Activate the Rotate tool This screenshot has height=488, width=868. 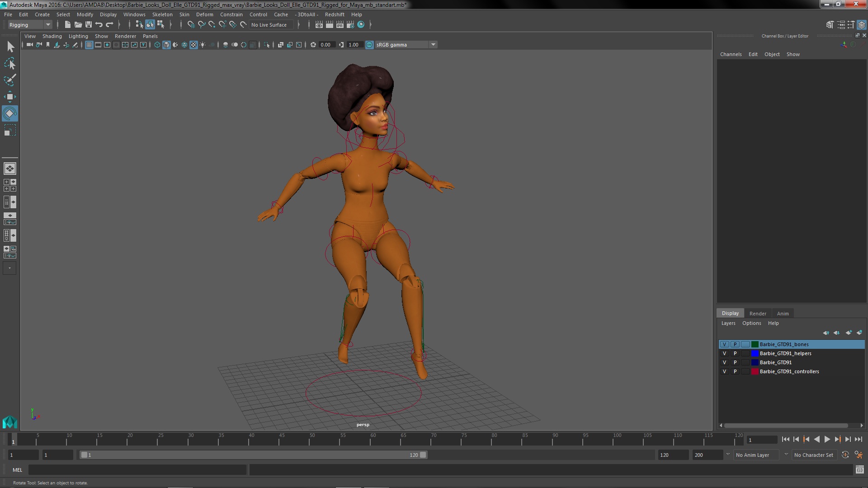(x=10, y=113)
